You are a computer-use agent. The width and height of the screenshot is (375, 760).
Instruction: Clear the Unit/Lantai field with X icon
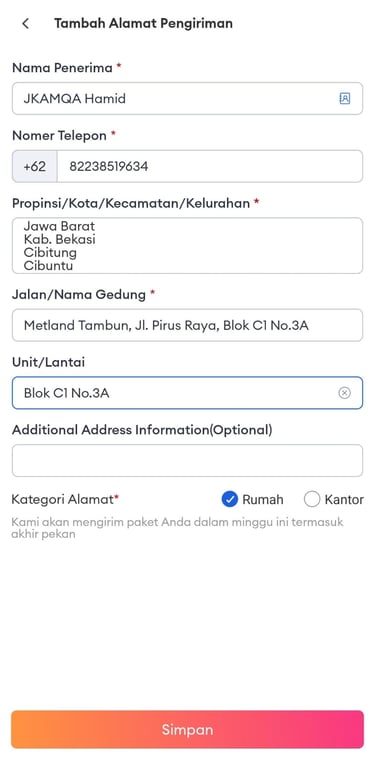(x=344, y=393)
